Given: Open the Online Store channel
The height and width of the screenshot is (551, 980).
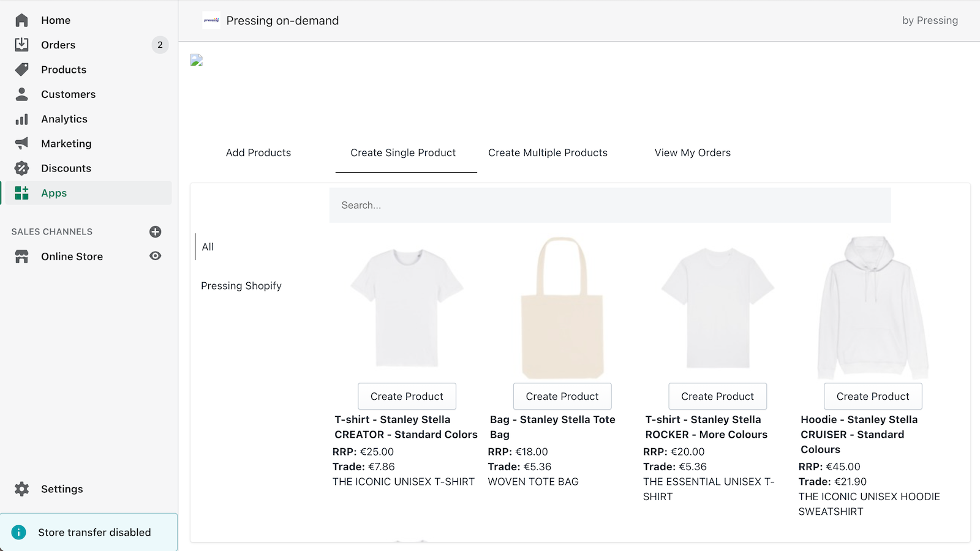Looking at the screenshot, I should pos(72,257).
